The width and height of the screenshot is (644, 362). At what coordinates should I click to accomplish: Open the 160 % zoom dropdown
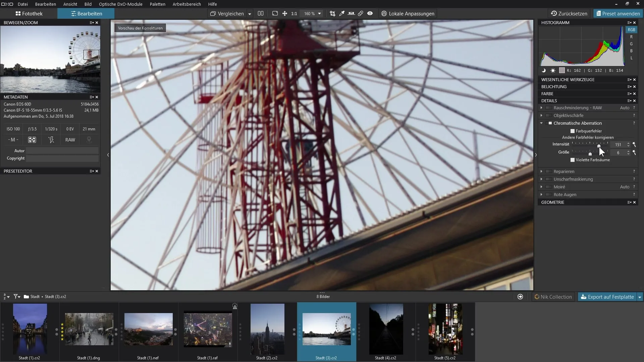click(319, 13)
